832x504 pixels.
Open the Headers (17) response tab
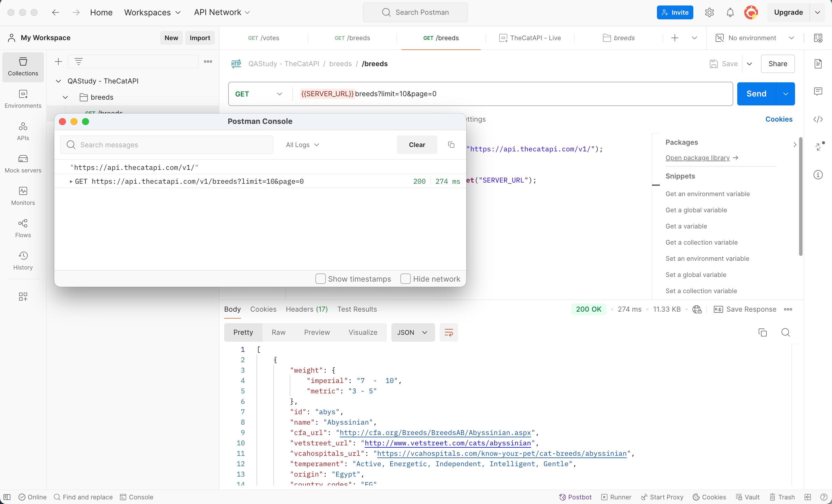307,309
